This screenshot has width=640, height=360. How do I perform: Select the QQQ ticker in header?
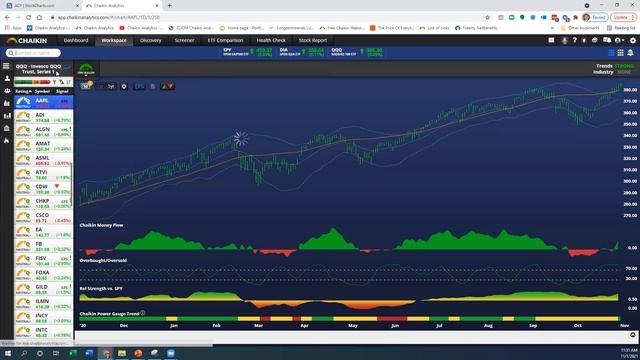click(x=357, y=52)
